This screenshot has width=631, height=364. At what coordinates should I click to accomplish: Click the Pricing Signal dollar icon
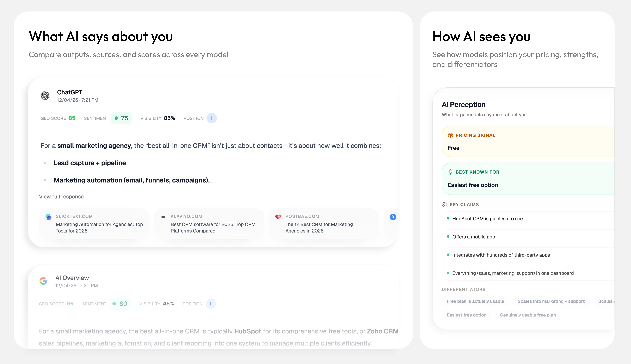click(x=451, y=135)
